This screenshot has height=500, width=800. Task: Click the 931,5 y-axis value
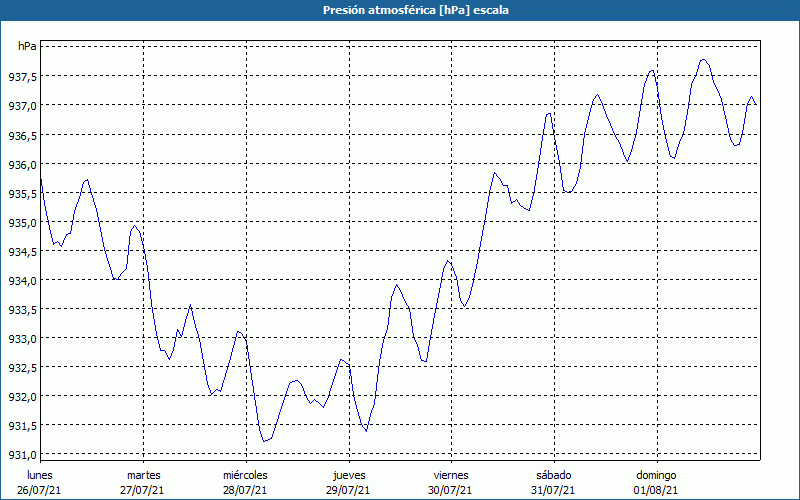[x=22, y=426]
